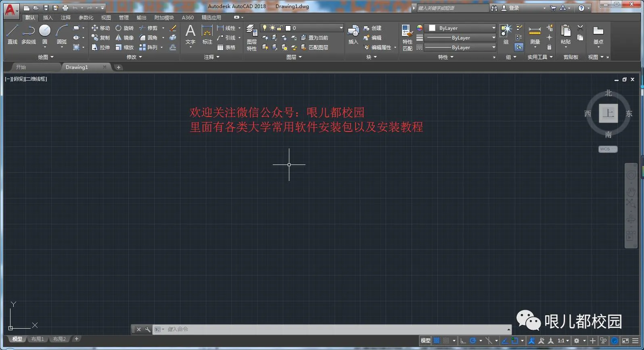This screenshot has width=644, height=350.
Task: Toggle polar tracking in the status bar
Action: tap(473, 341)
